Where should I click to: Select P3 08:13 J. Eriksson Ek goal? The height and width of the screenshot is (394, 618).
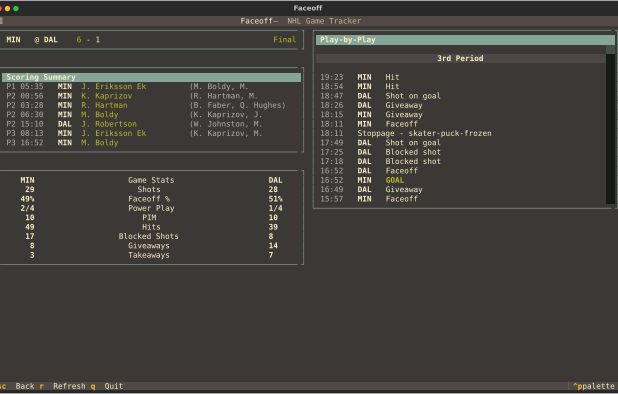coord(152,133)
